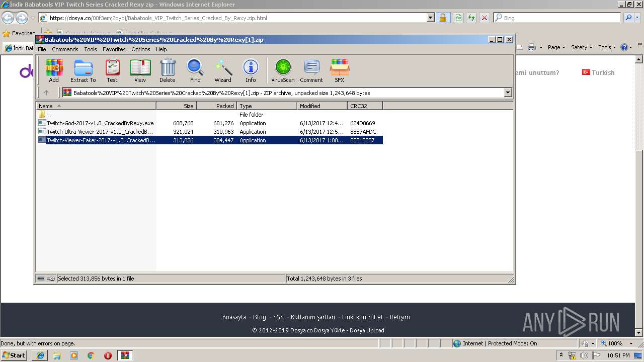Click the Refresh page icon in IE
The height and width of the screenshot is (362, 644).
(471, 18)
